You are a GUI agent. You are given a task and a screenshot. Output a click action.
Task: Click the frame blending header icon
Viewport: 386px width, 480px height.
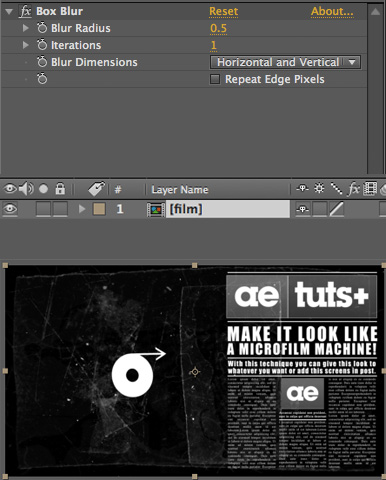click(370, 189)
